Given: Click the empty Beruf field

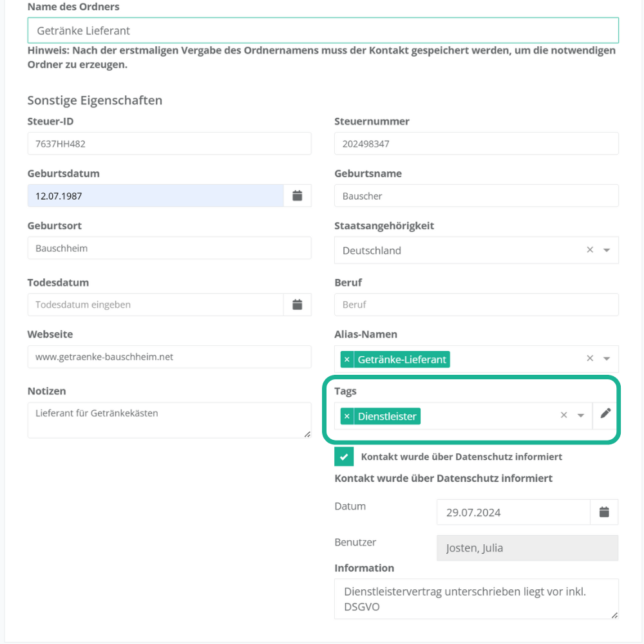Looking at the screenshot, I should [x=476, y=305].
